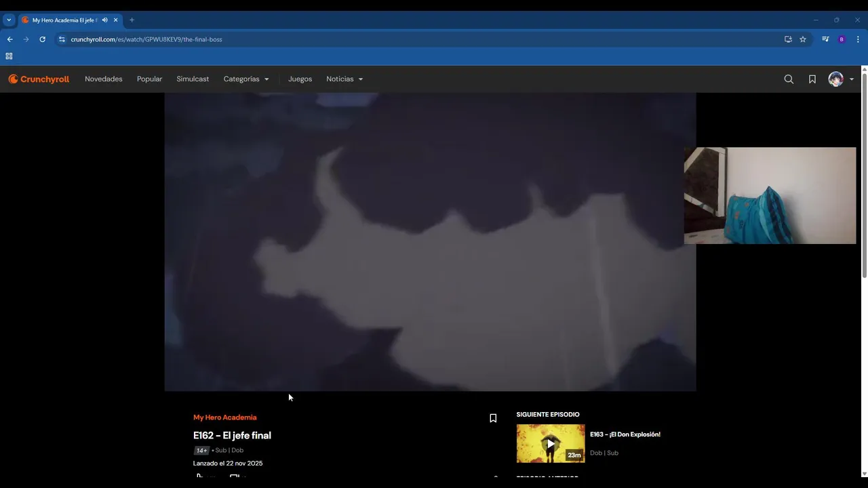
Task: Go to the Popular section
Action: tap(149, 79)
